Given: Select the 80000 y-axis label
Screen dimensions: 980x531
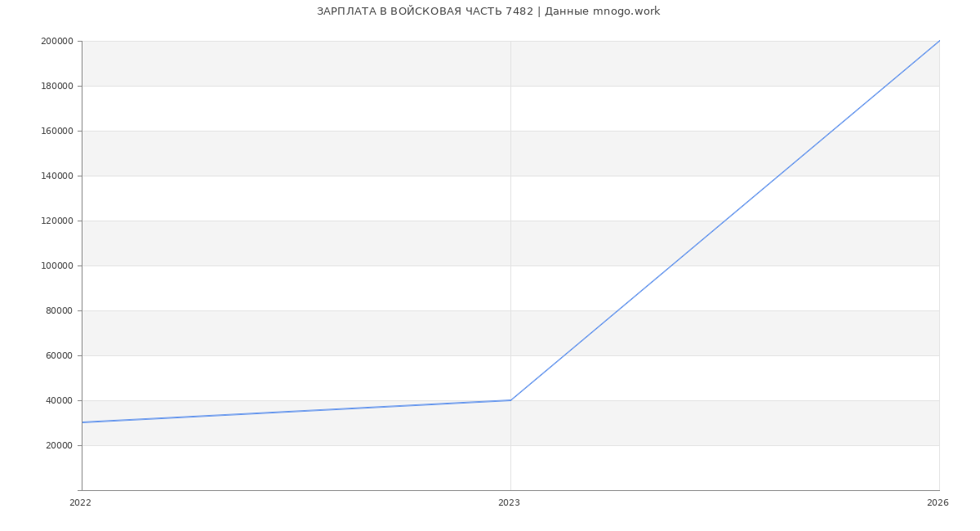Looking at the screenshot, I should point(60,310).
